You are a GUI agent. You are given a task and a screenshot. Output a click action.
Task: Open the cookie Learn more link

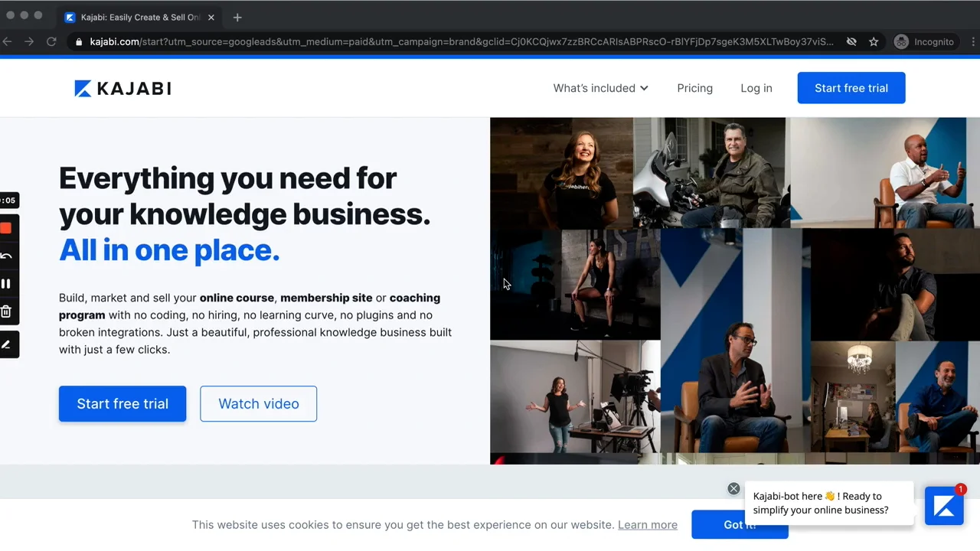648,525
